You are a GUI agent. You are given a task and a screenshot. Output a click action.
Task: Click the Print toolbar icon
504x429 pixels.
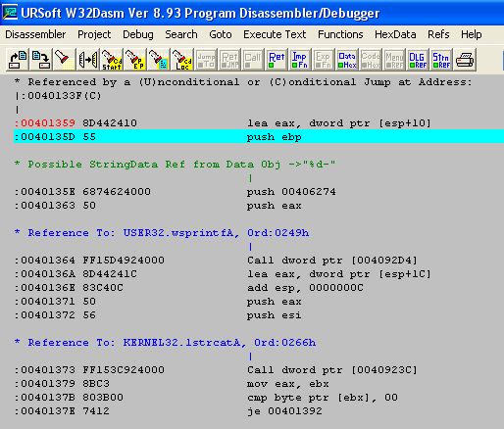coord(465,60)
